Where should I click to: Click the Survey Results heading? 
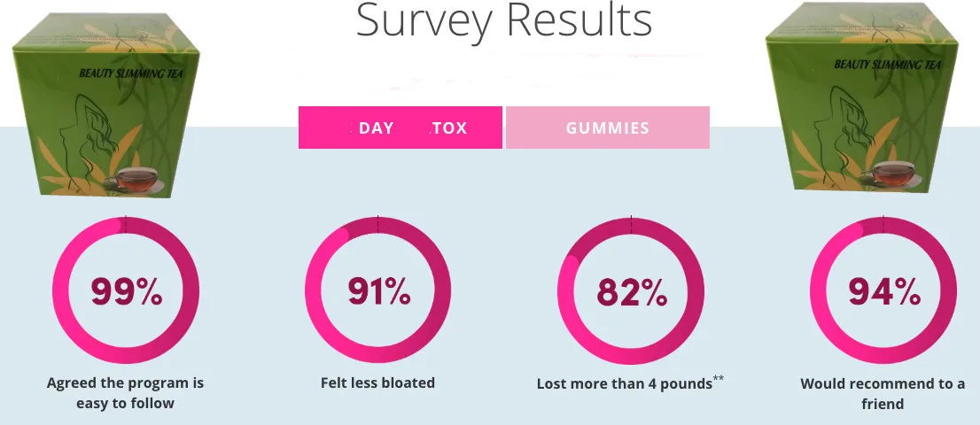point(503,21)
